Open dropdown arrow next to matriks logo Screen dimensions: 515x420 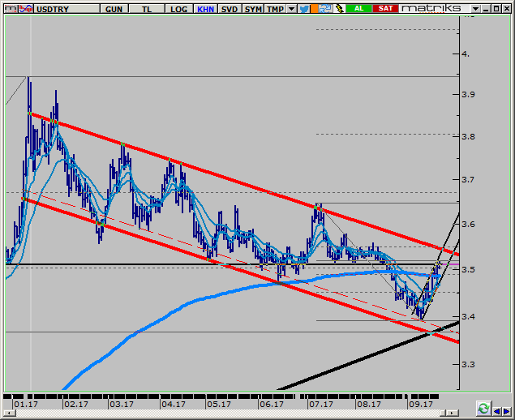click(475, 9)
